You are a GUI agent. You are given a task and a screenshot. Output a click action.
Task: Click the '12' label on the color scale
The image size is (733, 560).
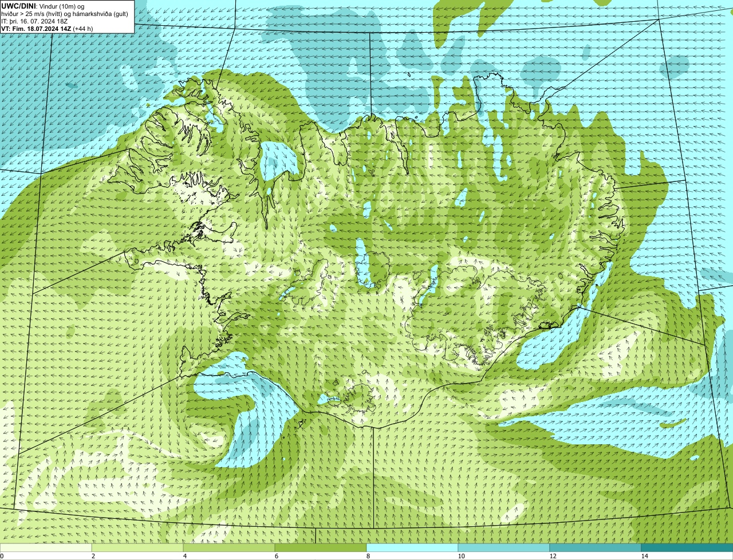coord(553,556)
